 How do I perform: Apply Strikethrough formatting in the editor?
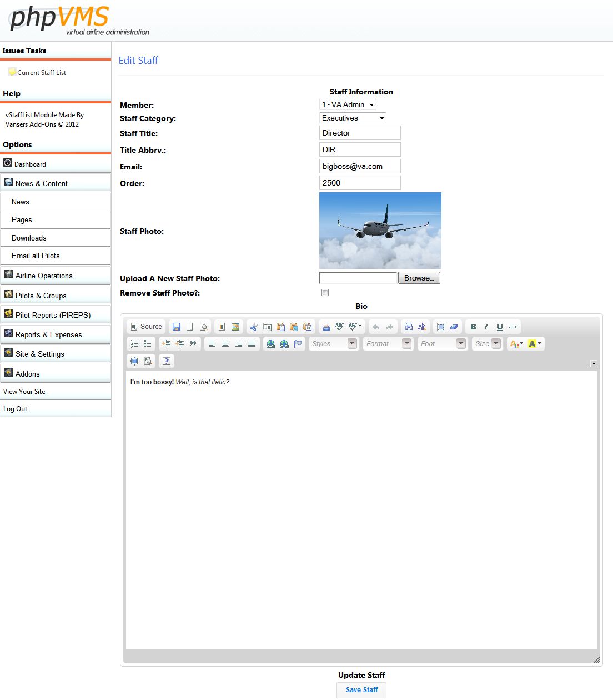point(513,327)
